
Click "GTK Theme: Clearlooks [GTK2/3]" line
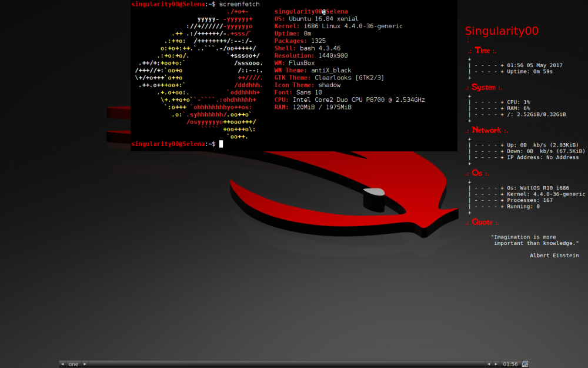[x=329, y=78]
